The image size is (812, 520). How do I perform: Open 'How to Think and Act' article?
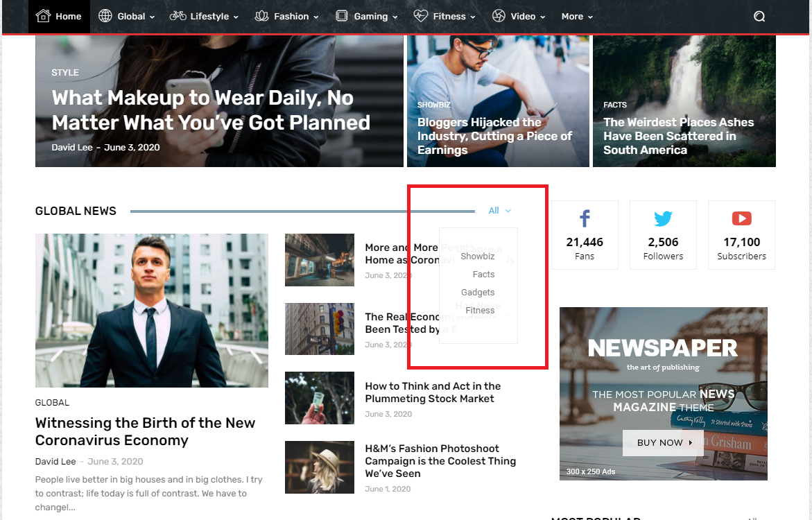[x=433, y=392]
